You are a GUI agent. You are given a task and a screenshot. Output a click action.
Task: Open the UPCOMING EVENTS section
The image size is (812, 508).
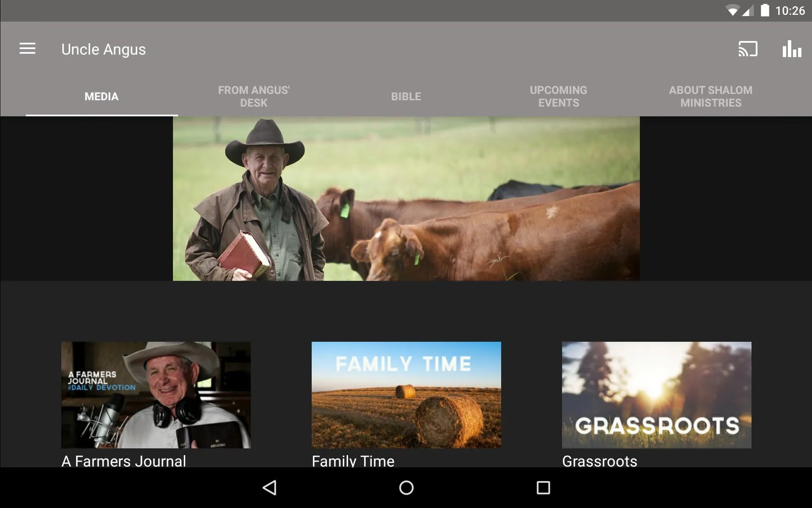coord(559,96)
